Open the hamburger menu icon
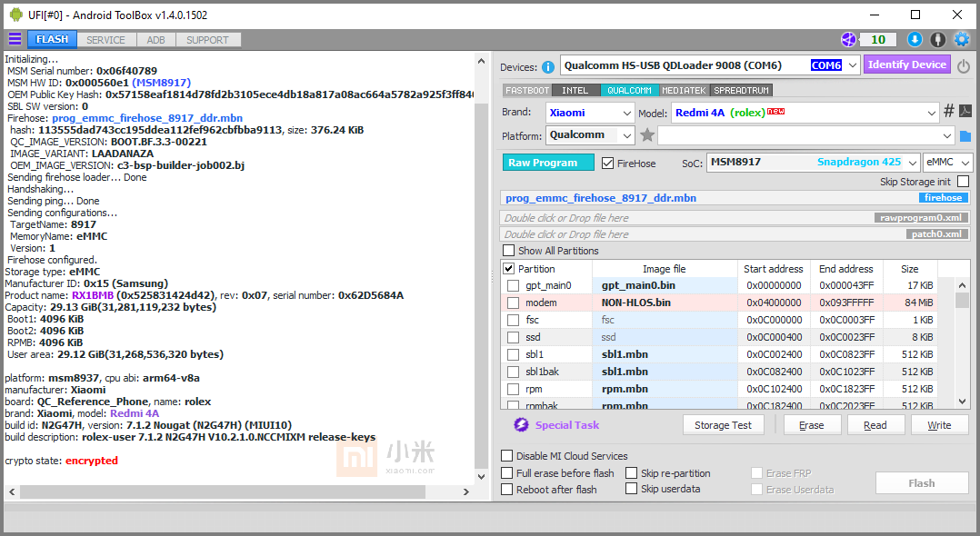The height and width of the screenshot is (536, 980). click(15, 39)
